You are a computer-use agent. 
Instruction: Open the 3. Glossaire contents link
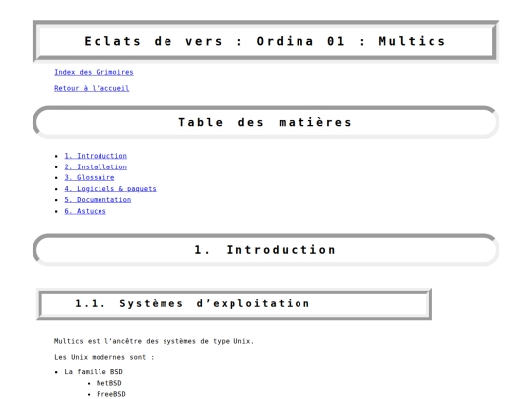point(90,177)
